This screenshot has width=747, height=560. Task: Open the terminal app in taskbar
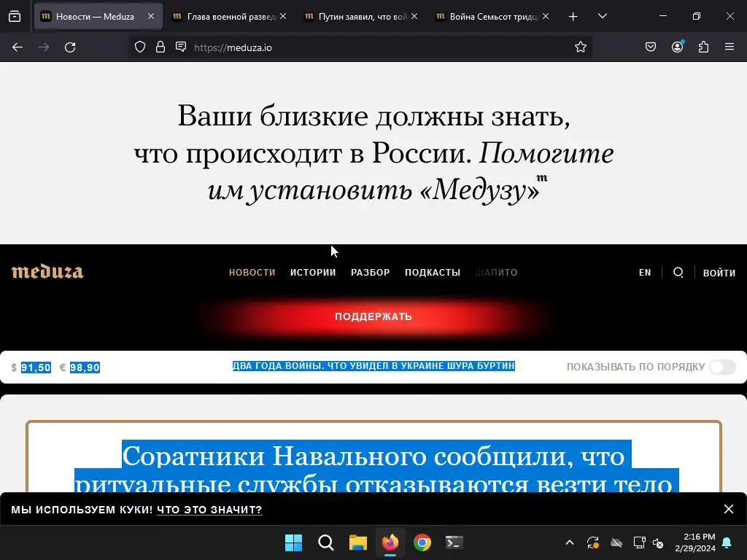454,542
